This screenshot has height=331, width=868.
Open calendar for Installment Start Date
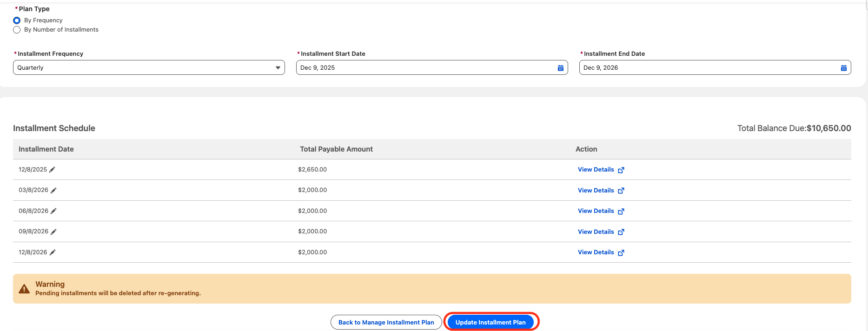561,68
